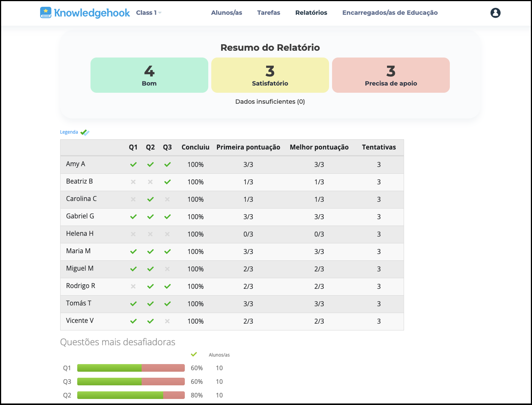
Task: Open the Class 1 dropdown selector
Action: tap(149, 13)
